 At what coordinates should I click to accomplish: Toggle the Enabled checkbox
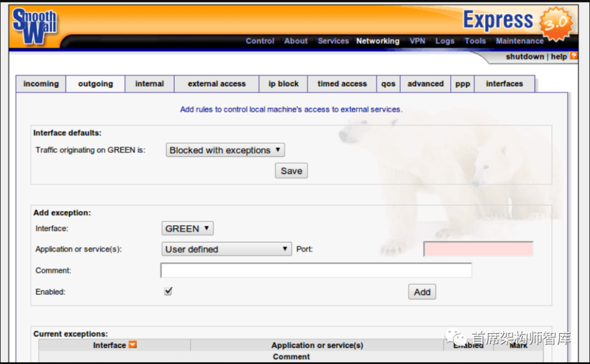[168, 291]
